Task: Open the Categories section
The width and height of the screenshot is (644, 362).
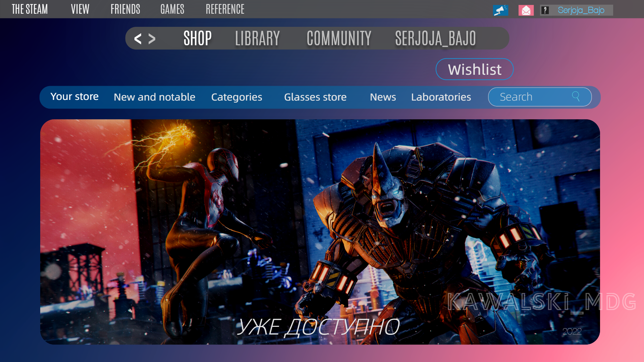Action: pyautogui.click(x=237, y=97)
